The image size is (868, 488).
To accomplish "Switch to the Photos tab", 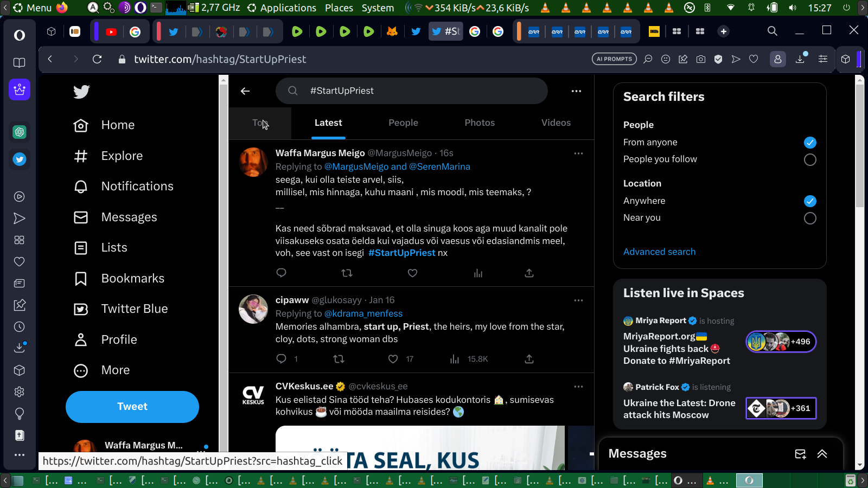I will [480, 123].
